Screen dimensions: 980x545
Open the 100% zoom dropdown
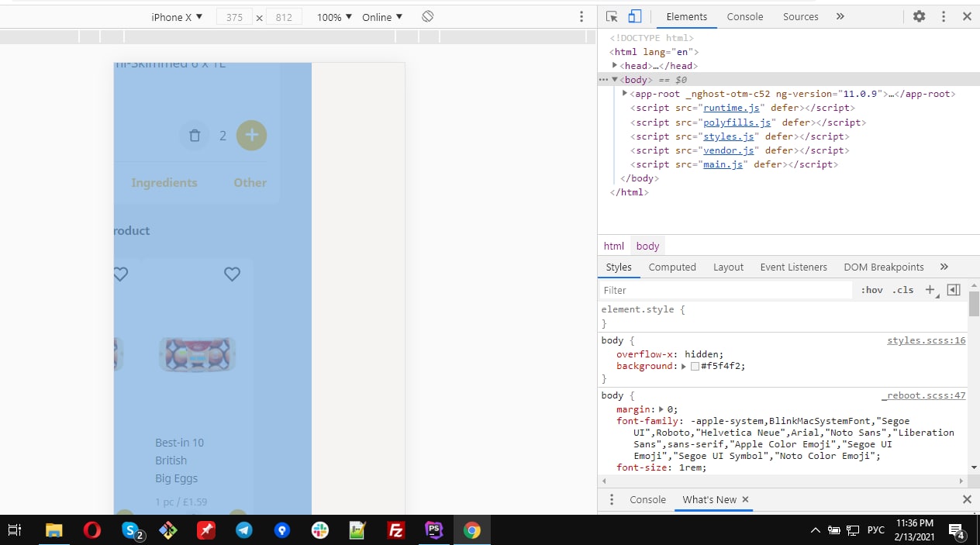point(334,17)
